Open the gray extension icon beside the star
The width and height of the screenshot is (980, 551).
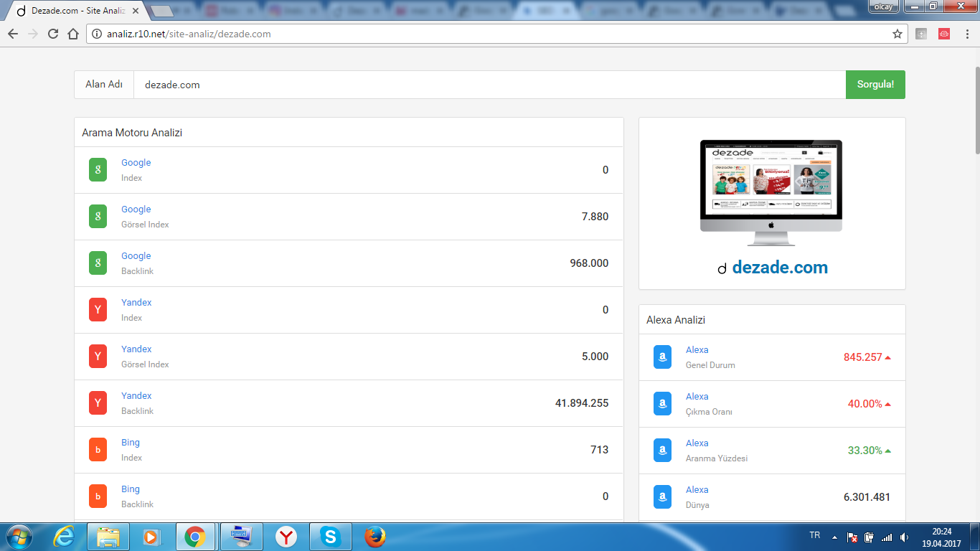pos(921,34)
